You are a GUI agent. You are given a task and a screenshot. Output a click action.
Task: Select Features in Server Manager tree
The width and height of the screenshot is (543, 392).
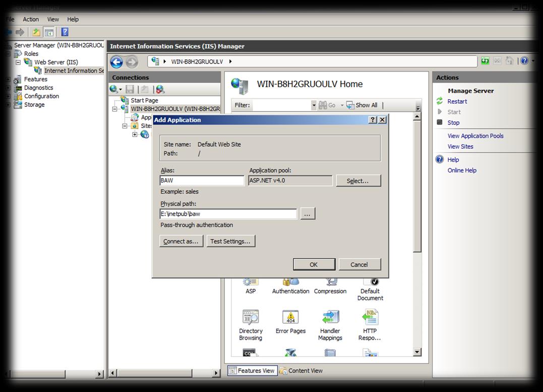36,79
